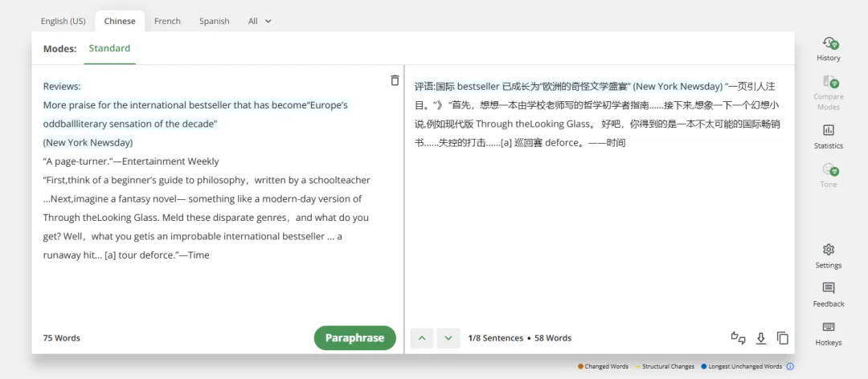Click the word "bestseller" in Chinese output

point(478,87)
